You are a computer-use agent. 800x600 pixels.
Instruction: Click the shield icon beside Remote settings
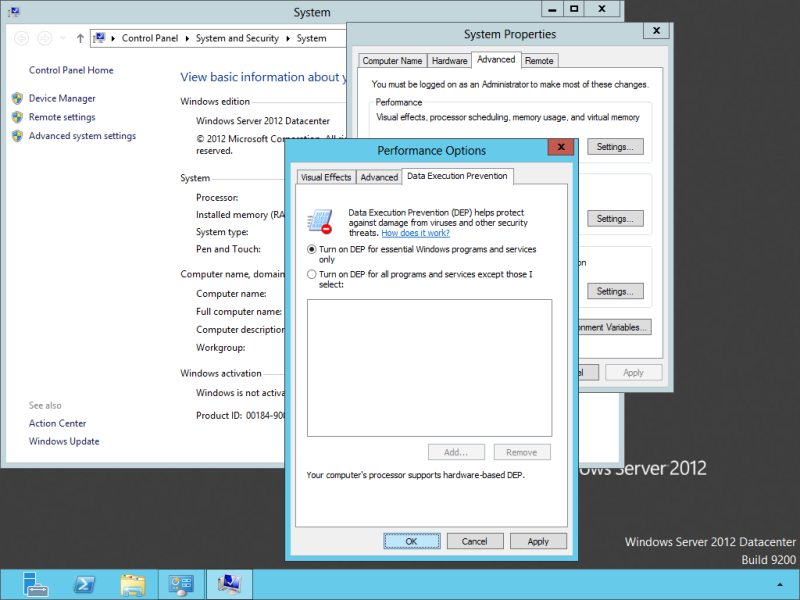coord(17,117)
